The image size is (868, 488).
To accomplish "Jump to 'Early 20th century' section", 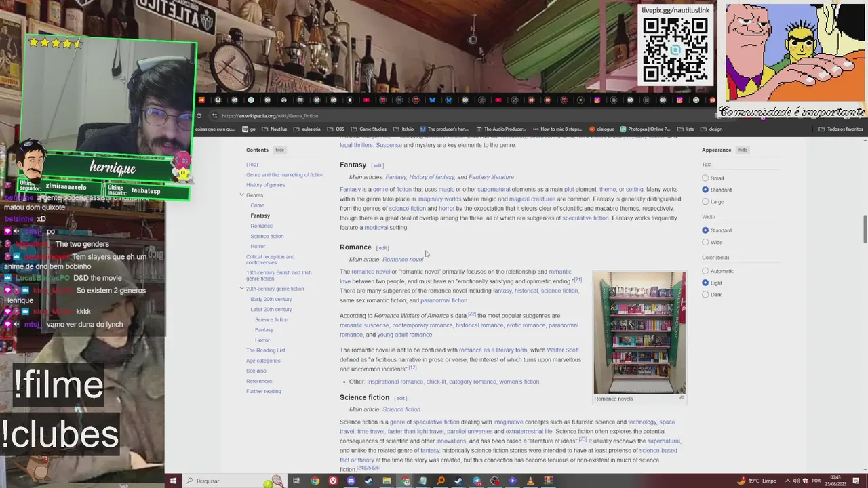I will tap(271, 299).
